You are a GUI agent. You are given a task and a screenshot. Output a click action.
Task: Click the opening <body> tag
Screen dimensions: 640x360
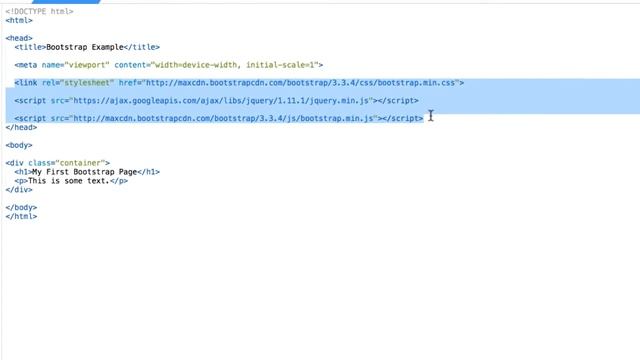(x=19, y=145)
